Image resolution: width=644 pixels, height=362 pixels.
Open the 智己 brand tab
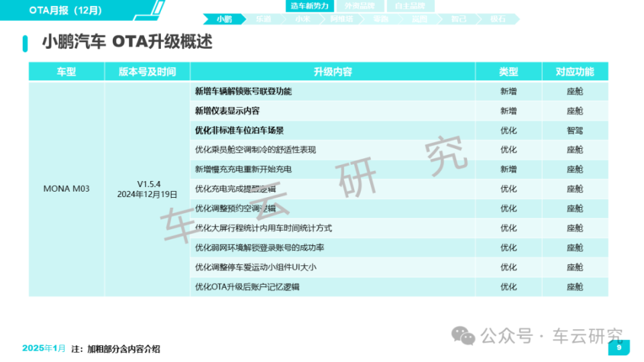(x=459, y=19)
